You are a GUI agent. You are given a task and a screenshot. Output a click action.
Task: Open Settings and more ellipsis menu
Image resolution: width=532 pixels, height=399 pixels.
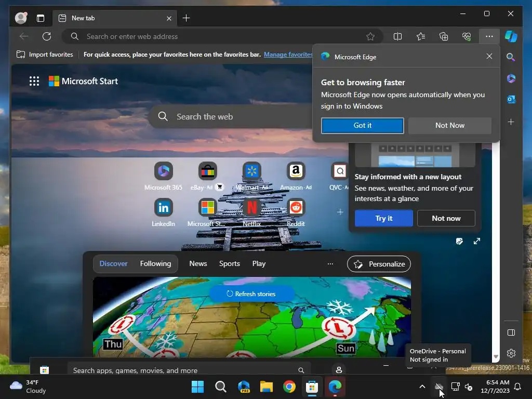489,36
